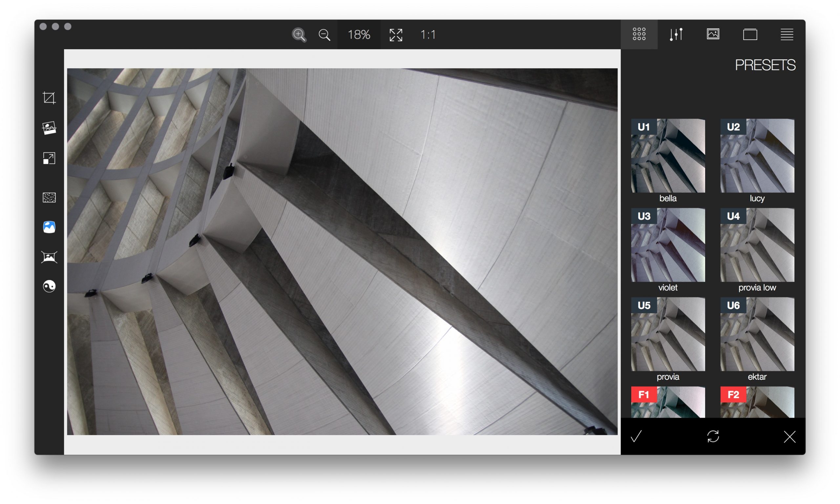Apply the U4 provia low preset
Screen dimensions: 840x504
click(757, 245)
